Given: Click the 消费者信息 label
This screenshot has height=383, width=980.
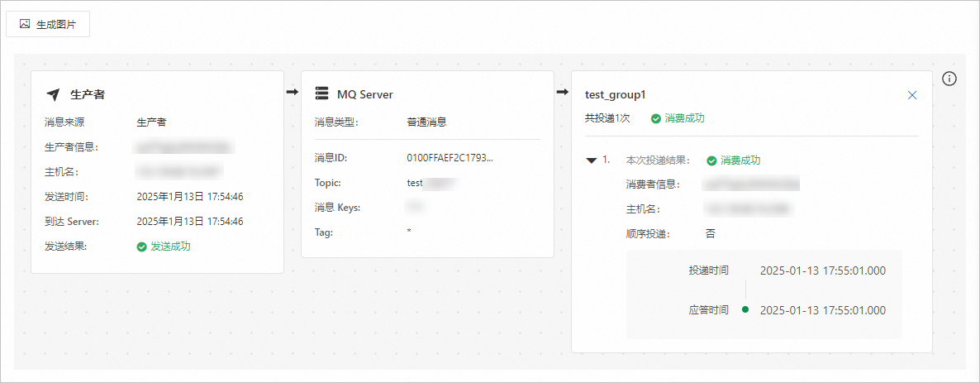Looking at the screenshot, I should (653, 184).
